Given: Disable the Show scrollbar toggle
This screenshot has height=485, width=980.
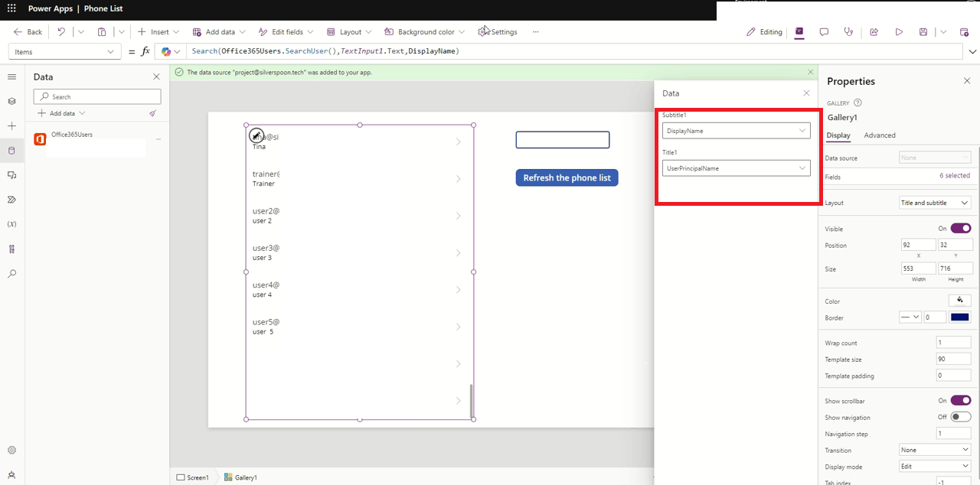Looking at the screenshot, I should (x=959, y=399).
